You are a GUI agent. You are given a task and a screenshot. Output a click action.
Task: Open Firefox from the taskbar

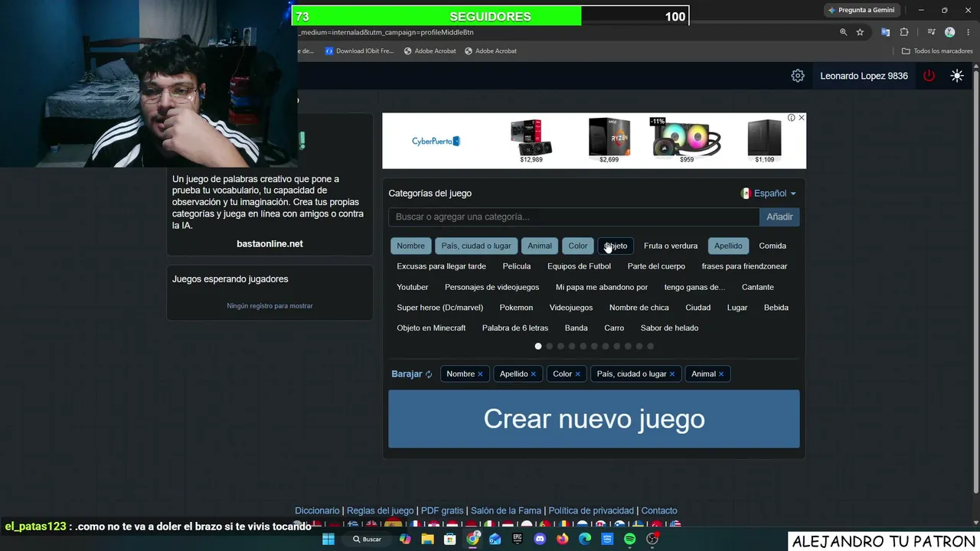pos(563,539)
